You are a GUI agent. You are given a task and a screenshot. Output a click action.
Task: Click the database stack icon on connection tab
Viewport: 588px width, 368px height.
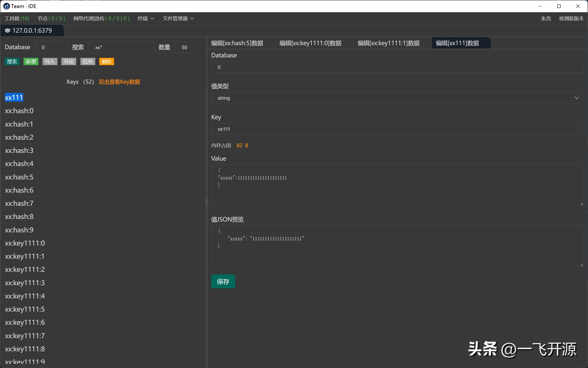coord(8,30)
